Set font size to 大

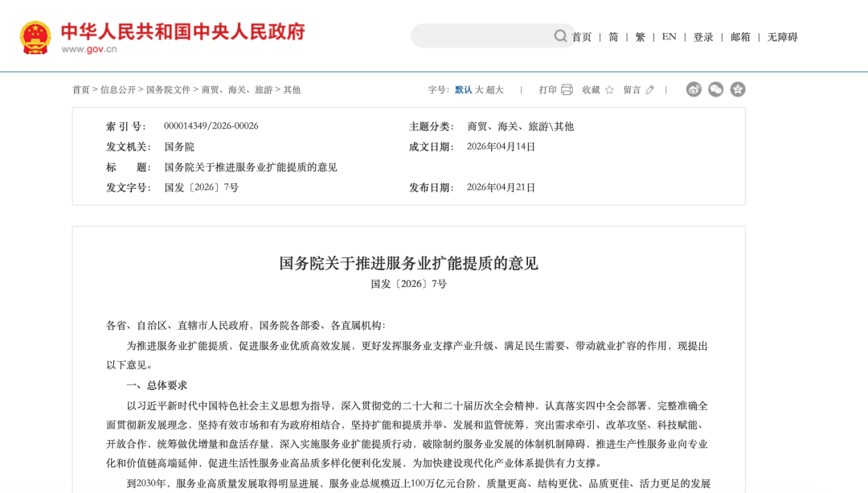coord(479,90)
